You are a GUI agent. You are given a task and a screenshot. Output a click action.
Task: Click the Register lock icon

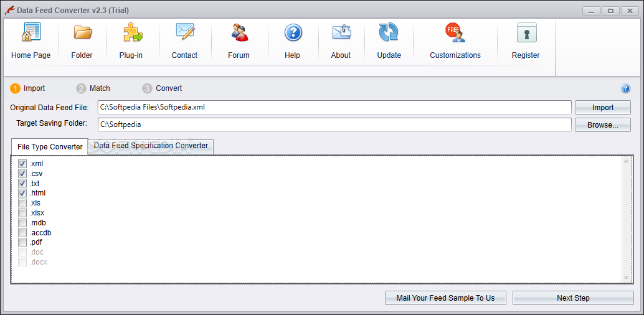[x=526, y=33]
